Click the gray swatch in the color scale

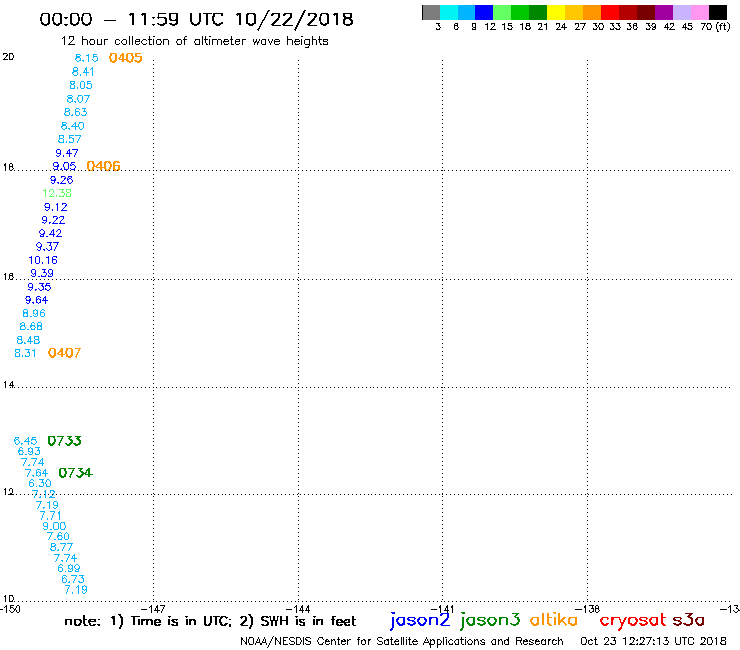click(431, 12)
